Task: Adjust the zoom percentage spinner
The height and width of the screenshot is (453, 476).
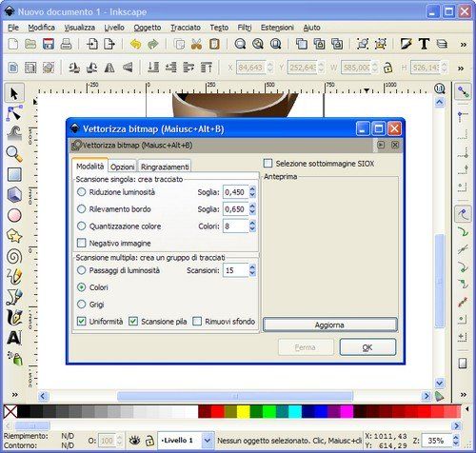Action: click(456, 441)
